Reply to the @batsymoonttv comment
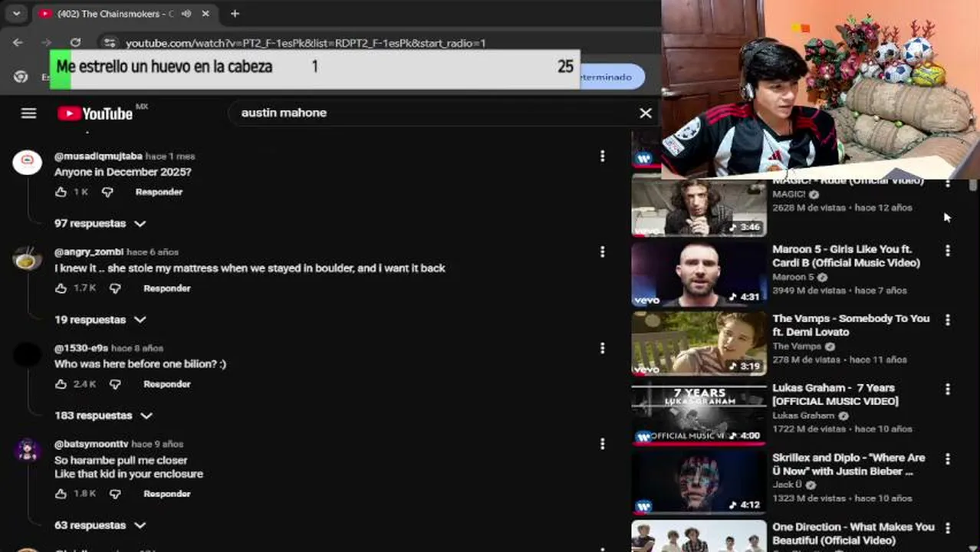980x552 pixels. coord(166,494)
